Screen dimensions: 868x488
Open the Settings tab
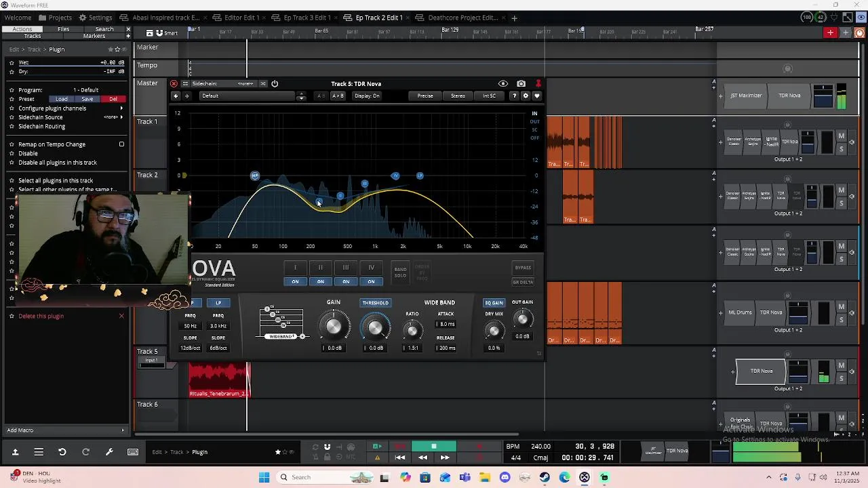pyautogui.click(x=95, y=18)
